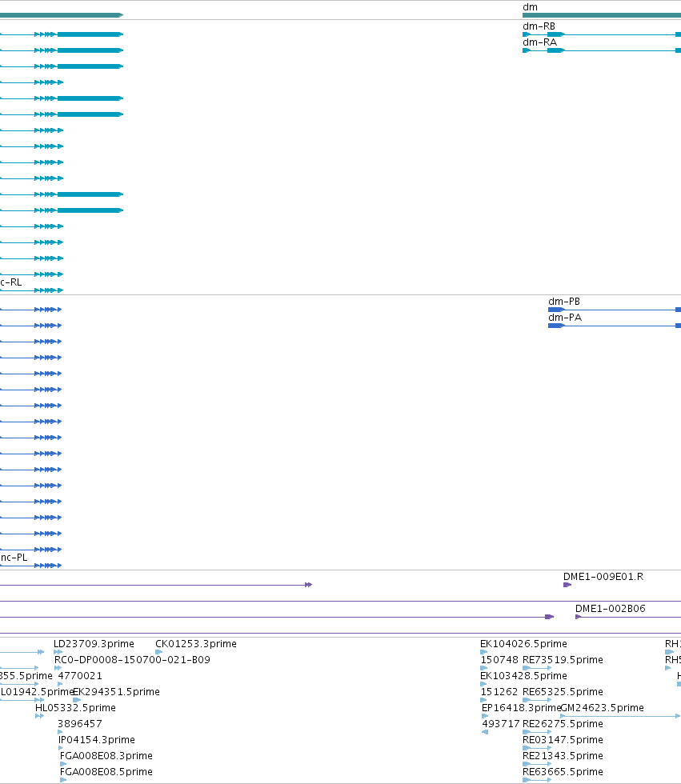Viewport: 681px width, 784px height.
Task: Open EST RE73519.5prime
Action: pyautogui.click(x=563, y=659)
